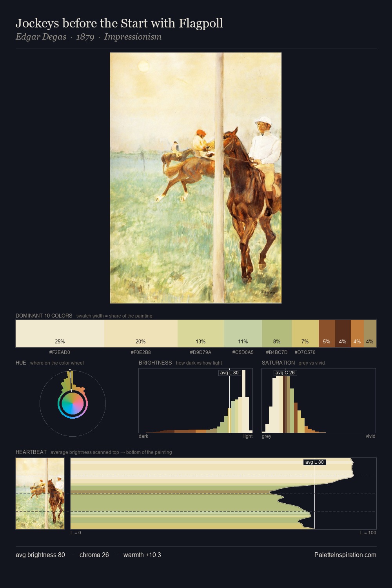
Task: Click 'chroma 26' footer stat
Action: (94, 555)
